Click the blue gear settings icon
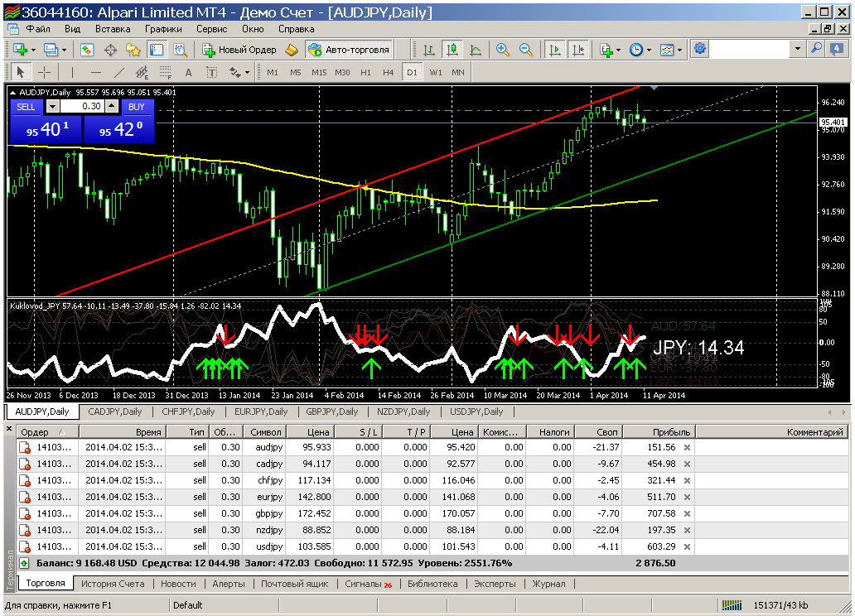The height and width of the screenshot is (616, 855). click(699, 49)
